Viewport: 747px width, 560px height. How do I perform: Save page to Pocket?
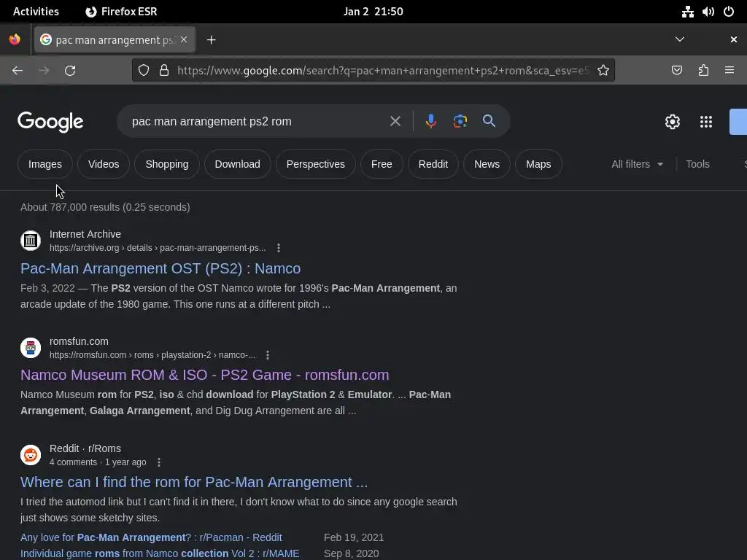pyautogui.click(x=676, y=71)
